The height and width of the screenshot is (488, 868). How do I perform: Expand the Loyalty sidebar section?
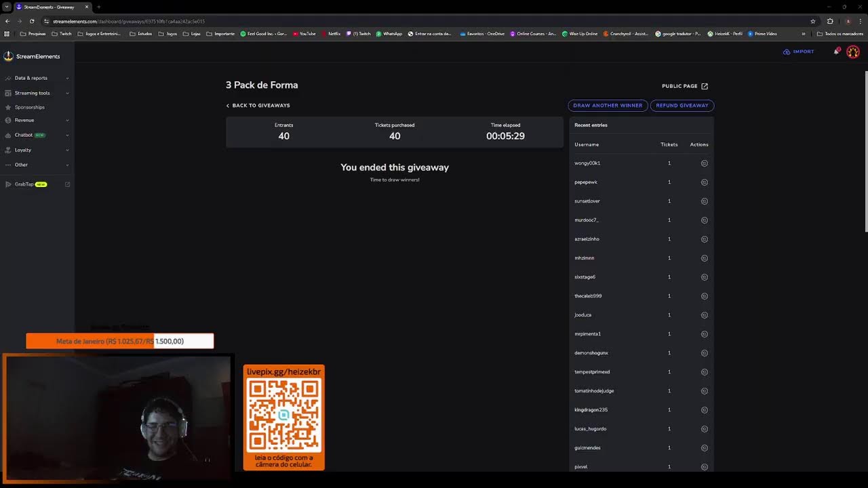[x=37, y=150]
